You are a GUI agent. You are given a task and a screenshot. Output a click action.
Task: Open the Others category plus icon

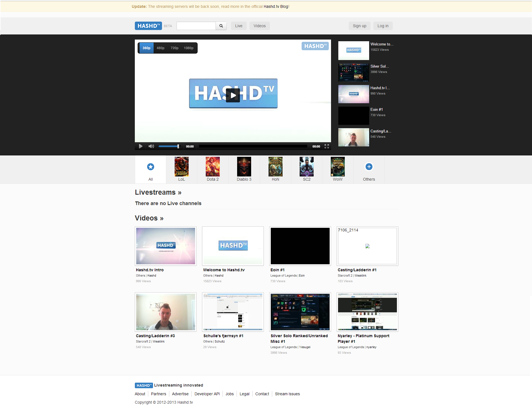click(369, 167)
